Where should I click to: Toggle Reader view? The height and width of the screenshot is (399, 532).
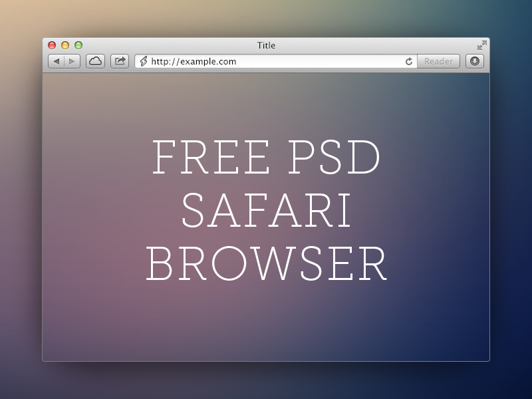point(438,61)
